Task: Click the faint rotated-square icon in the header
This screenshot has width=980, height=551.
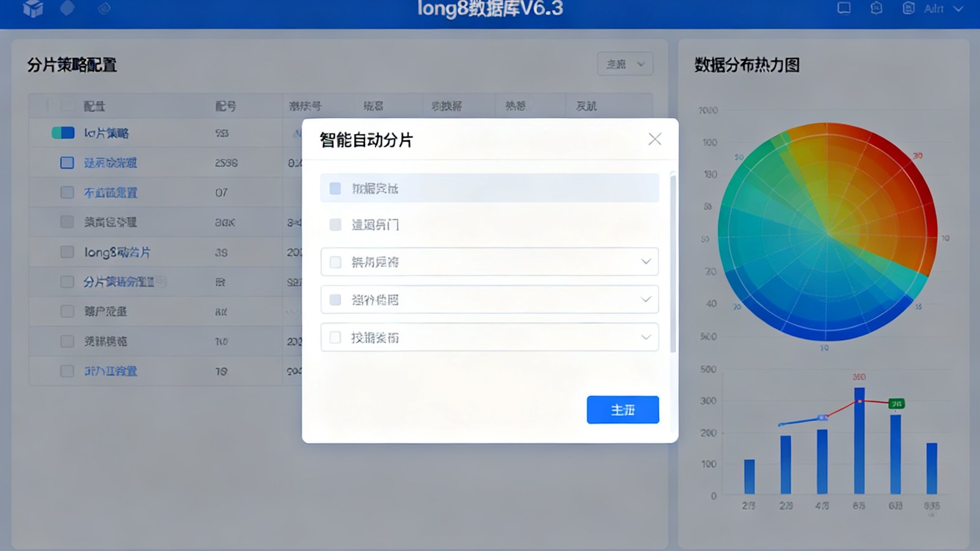Action: point(104,8)
